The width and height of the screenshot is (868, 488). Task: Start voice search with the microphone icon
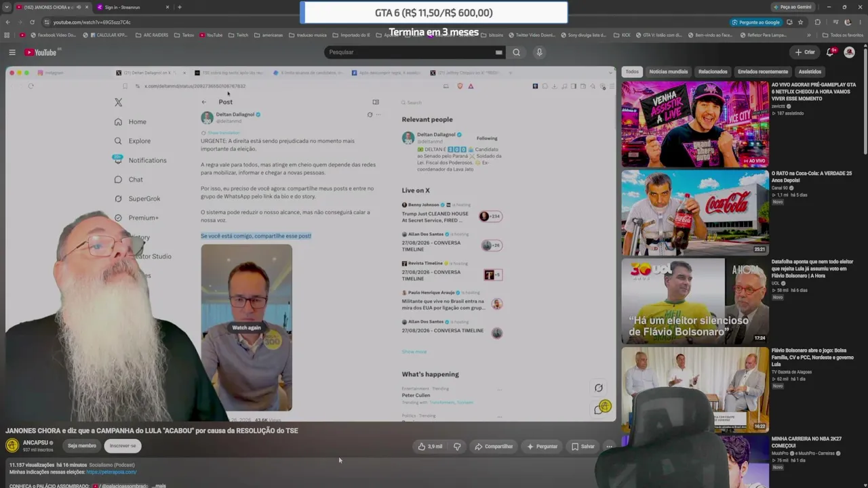tap(539, 52)
